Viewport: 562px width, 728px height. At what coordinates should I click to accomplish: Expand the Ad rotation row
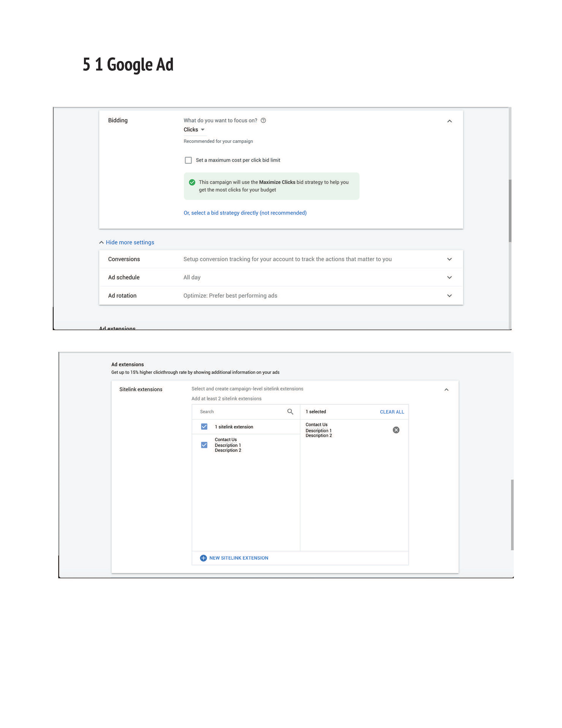[449, 296]
